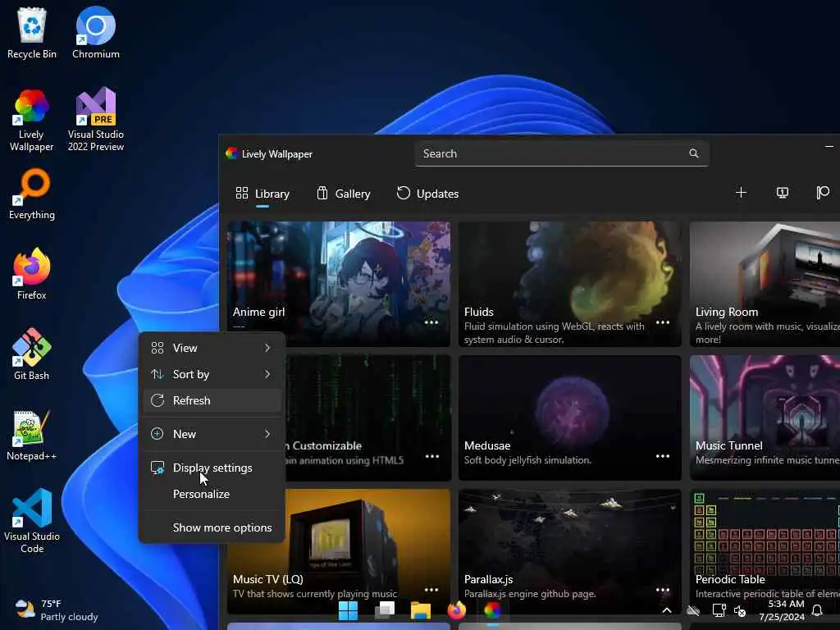Select the Music TV (LQ) wallpaper thumbnail
Image resolution: width=840 pixels, height=630 pixels.
(339, 552)
